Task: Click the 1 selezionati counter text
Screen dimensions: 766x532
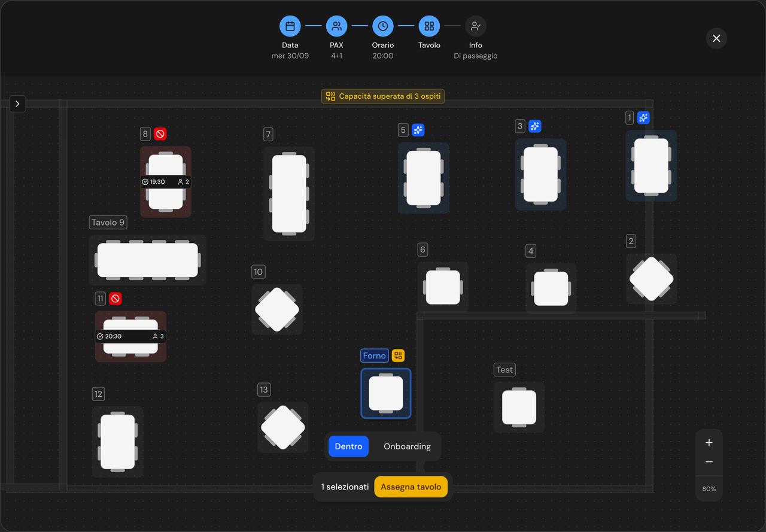Action: point(345,487)
